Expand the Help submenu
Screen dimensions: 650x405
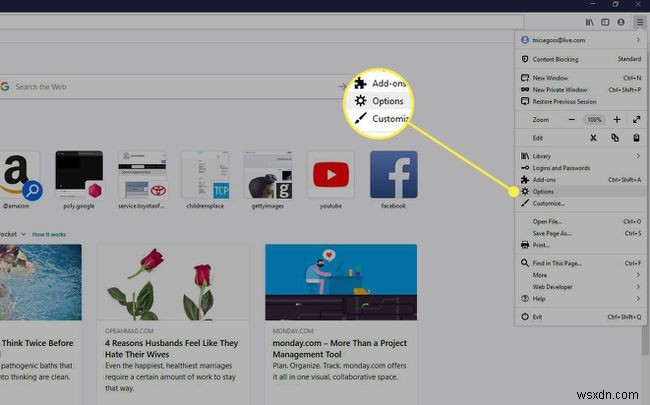pyautogui.click(x=580, y=299)
